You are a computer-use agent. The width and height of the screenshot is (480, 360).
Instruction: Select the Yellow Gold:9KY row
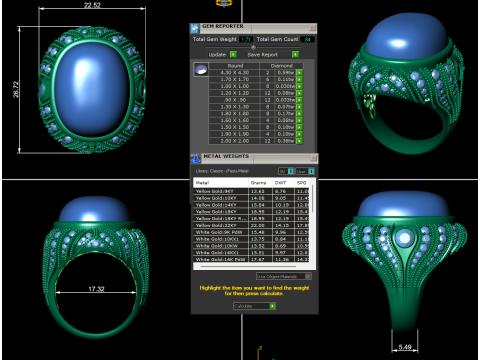[251, 191]
